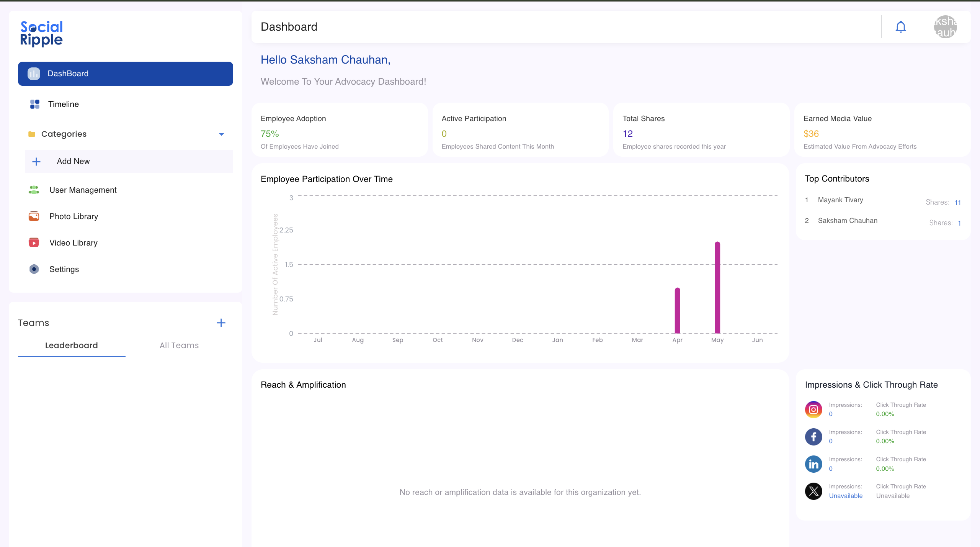Click the Categories folder icon
980x547 pixels.
point(32,134)
